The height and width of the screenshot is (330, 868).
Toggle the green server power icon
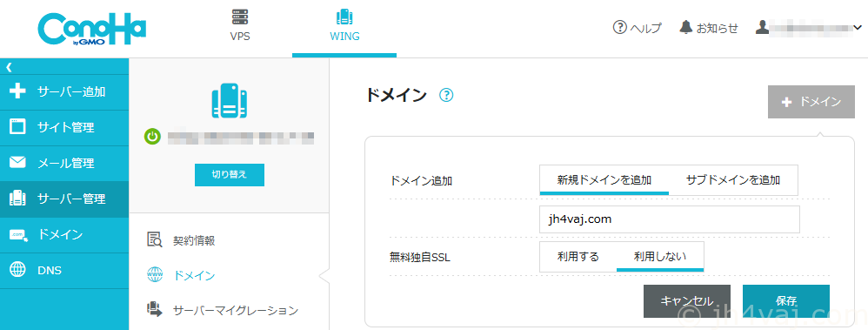(x=152, y=137)
